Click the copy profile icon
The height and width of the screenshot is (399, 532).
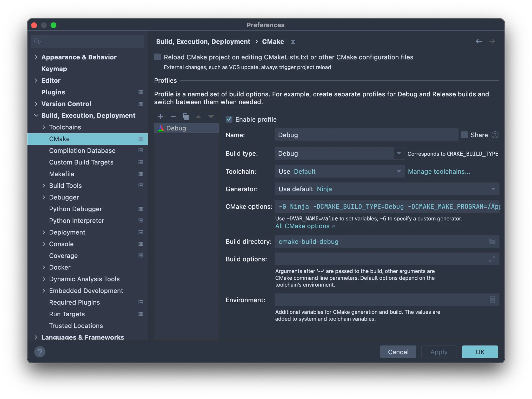point(185,117)
